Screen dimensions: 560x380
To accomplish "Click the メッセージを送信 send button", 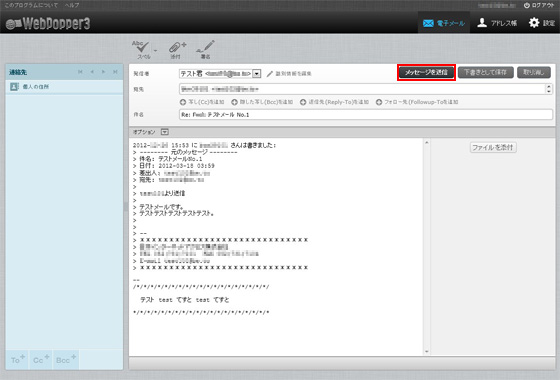I will coord(426,72).
